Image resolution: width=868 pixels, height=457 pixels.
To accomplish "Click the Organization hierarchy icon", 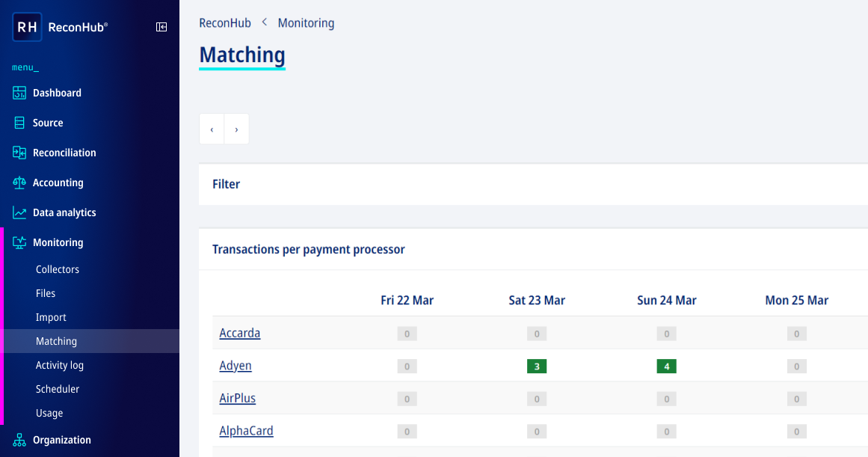I will coord(19,440).
